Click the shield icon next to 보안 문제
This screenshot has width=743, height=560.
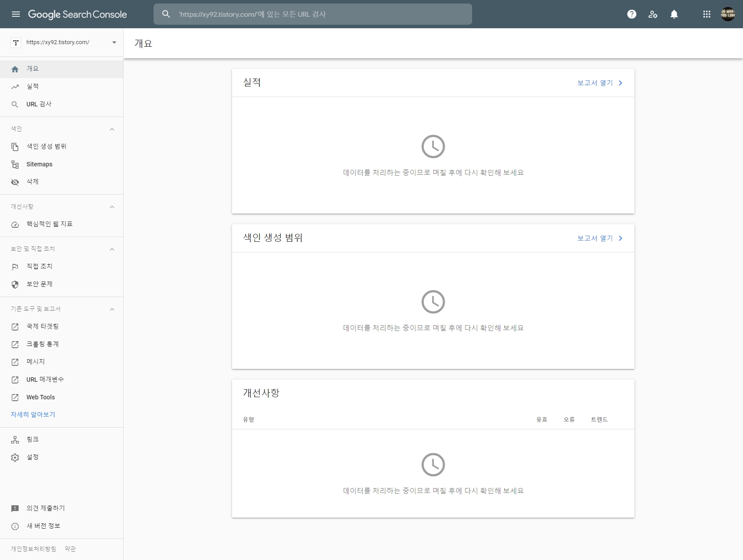point(15,285)
